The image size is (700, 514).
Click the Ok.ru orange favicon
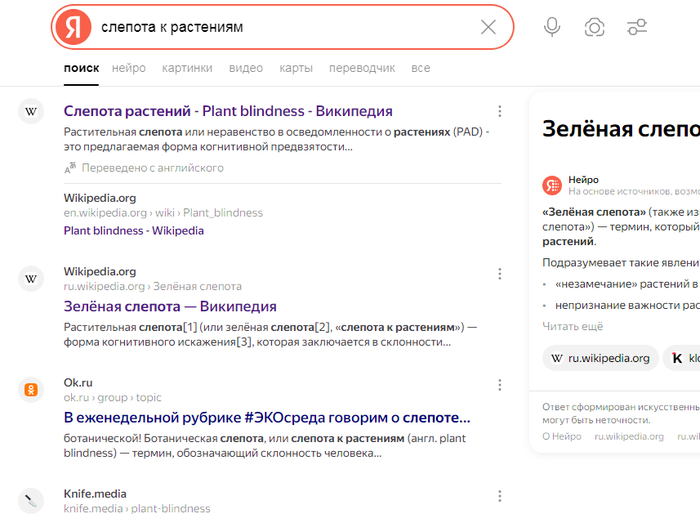31,389
